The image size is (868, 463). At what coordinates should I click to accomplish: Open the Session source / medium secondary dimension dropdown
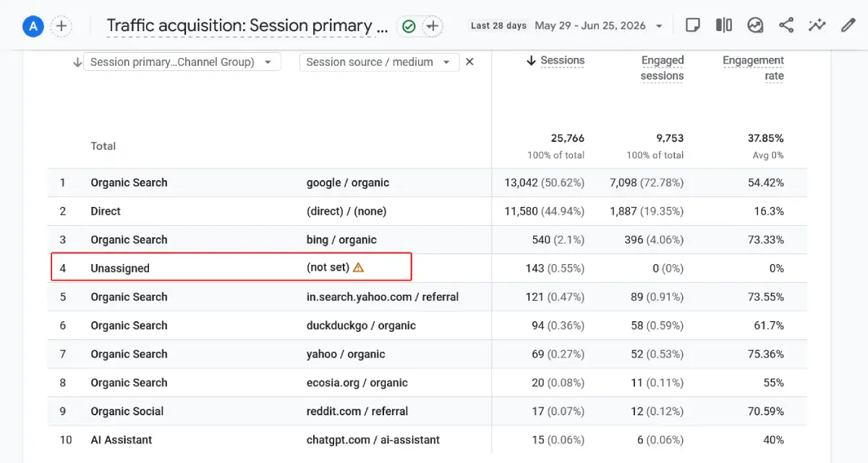[x=379, y=62]
